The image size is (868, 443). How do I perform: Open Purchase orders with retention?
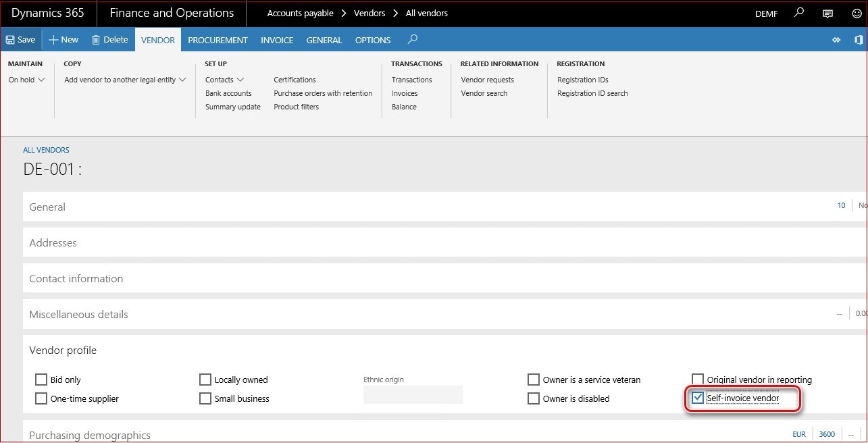323,93
